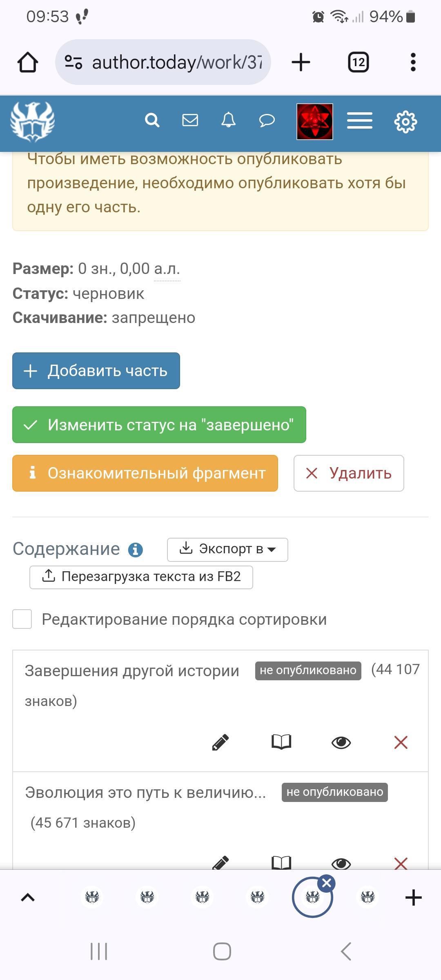
Task: Click the Author.Today eagle logo
Action: coord(33,121)
